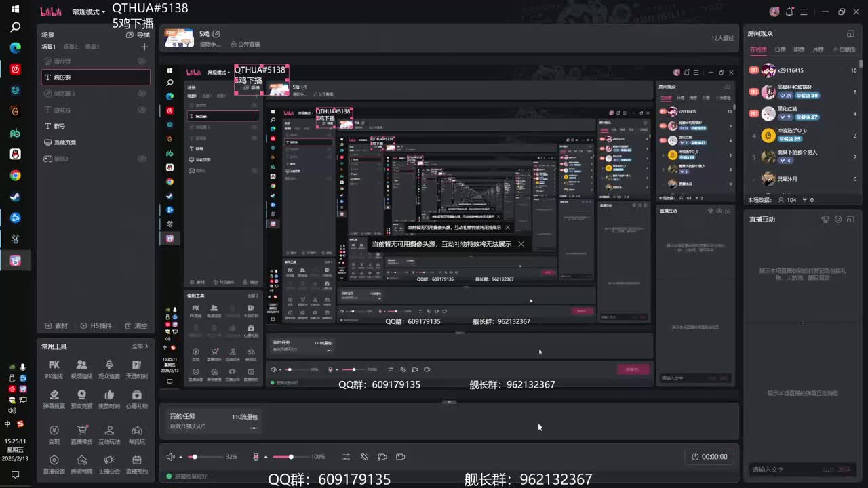
Task: Click the 00:00:00 live timer button
Action: pyautogui.click(x=709, y=457)
